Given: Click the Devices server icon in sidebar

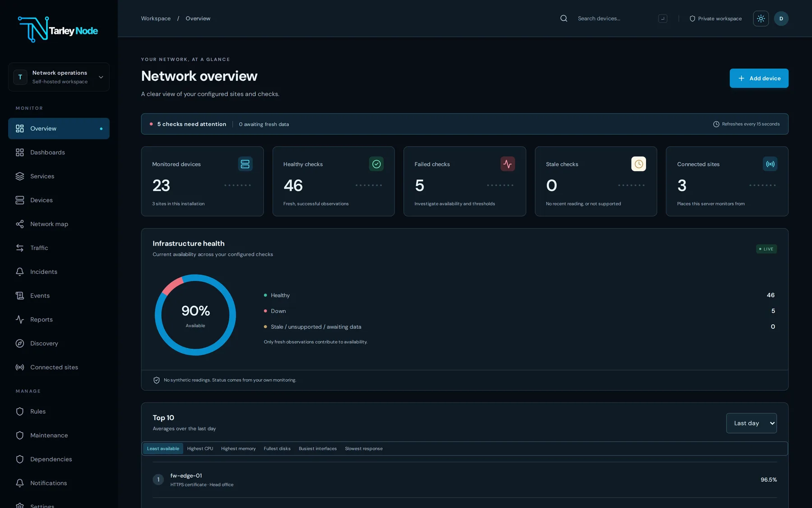Looking at the screenshot, I should (20, 200).
